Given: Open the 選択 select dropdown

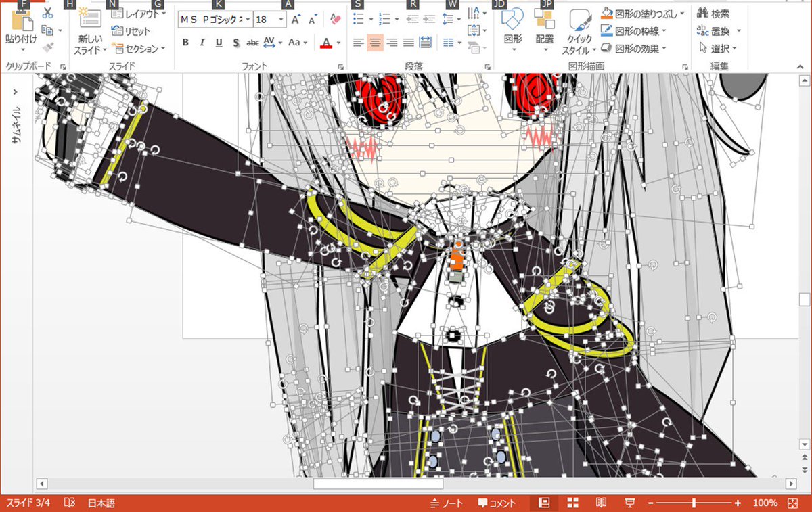Looking at the screenshot, I should (719, 49).
